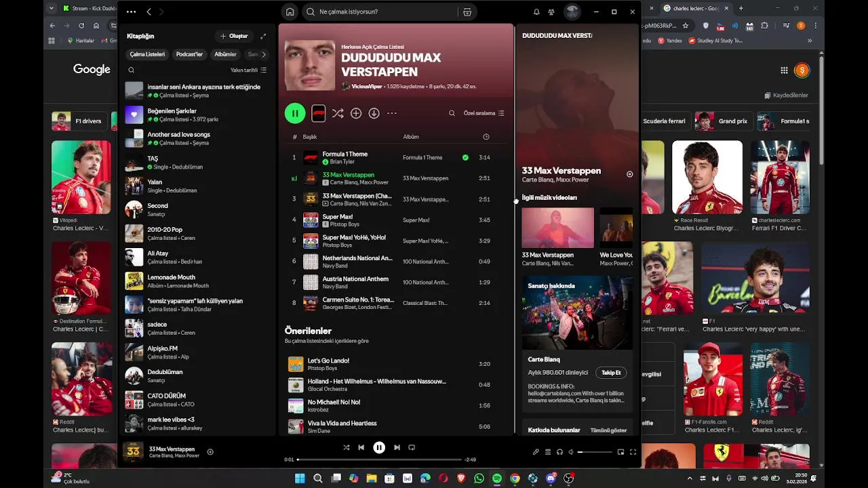The image size is (868, 488).
Task: Open the Max Verstappen playlist cover image
Action: tap(310, 65)
